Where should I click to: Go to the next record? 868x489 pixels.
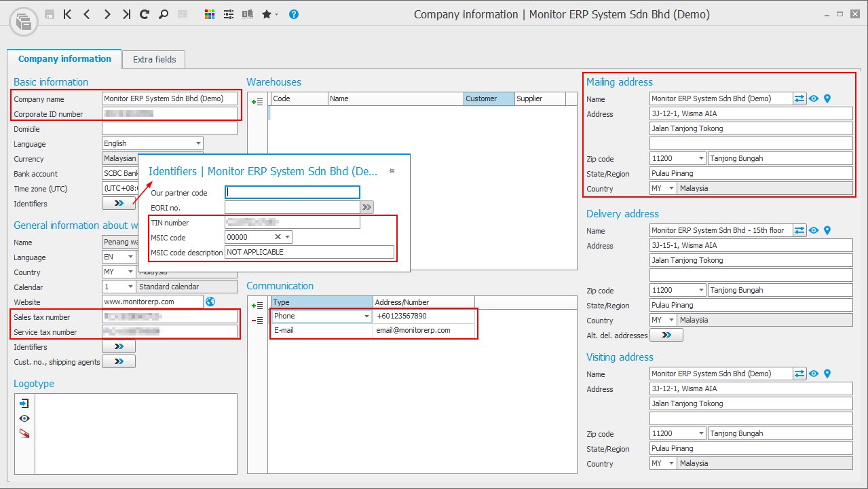pos(107,14)
